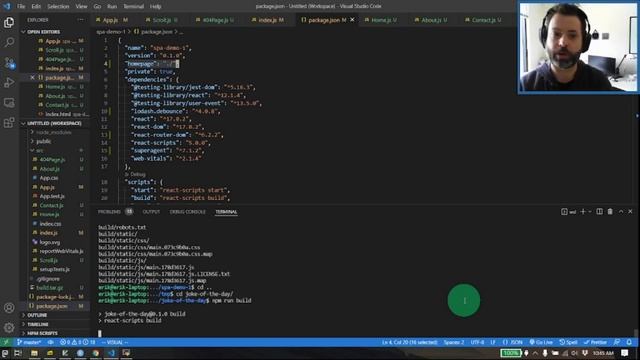
Task: Close the package.json editor tab
Action: [352, 20]
